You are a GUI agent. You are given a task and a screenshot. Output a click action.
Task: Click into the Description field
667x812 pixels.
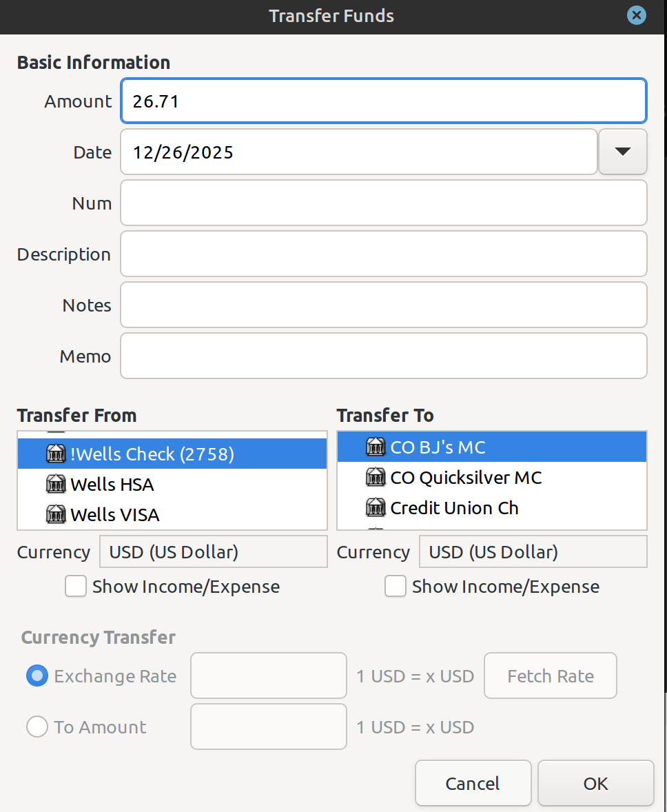[x=383, y=254]
